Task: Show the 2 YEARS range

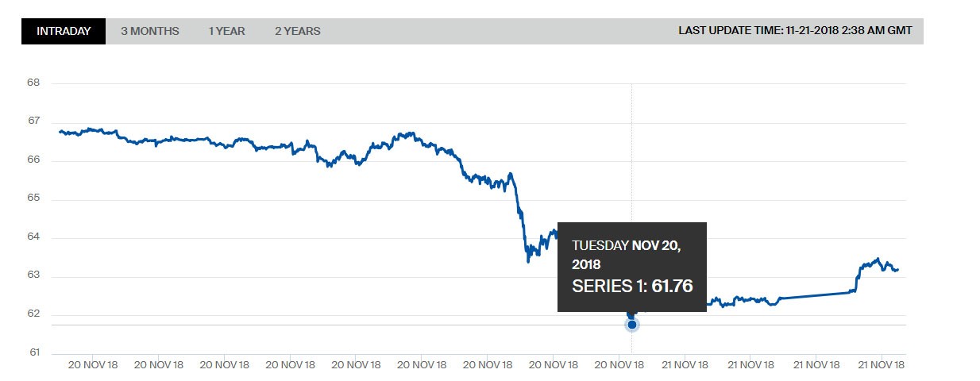Action: 298,31
